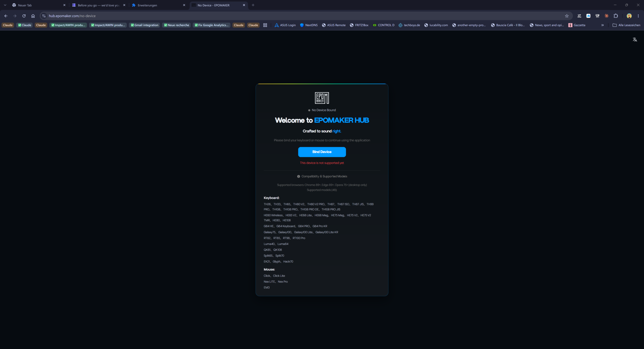
Task: Click the "Hack70" keyboard model
Action: [288, 261]
